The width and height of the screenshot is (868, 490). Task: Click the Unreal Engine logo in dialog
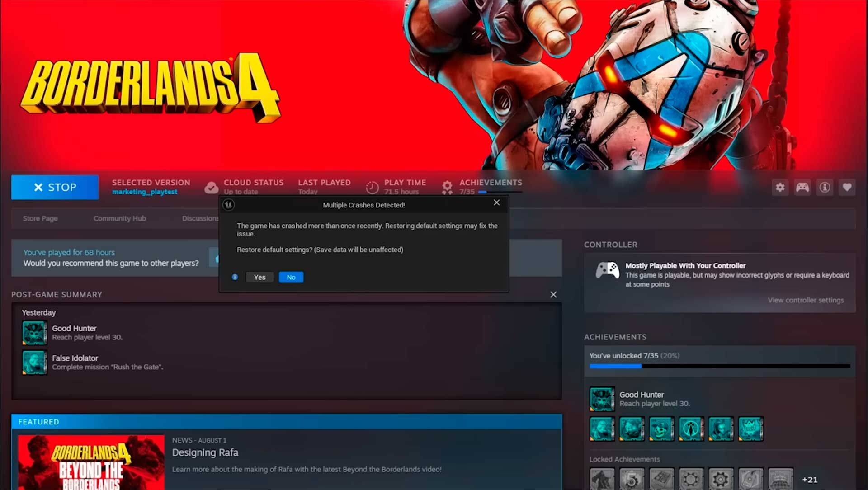[x=228, y=205]
